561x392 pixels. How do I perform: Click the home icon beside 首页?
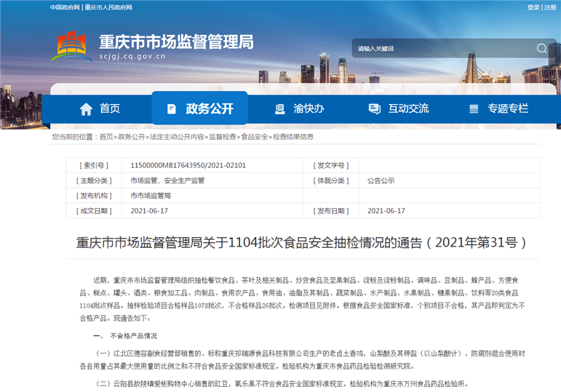[86, 109]
